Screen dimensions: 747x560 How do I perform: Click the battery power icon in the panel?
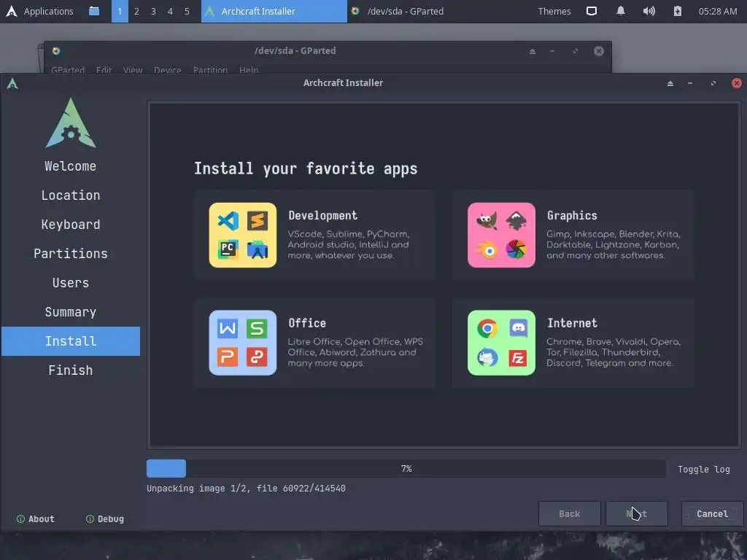pyautogui.click(x=678, y=11)
